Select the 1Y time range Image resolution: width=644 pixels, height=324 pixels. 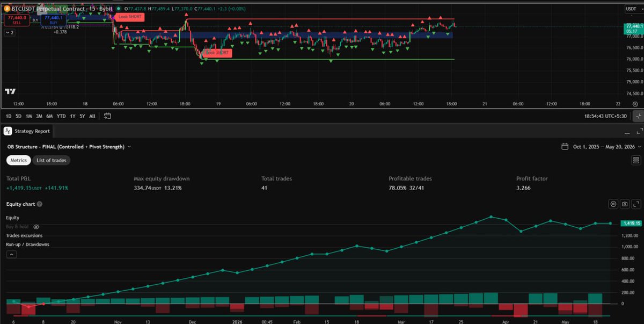(x=72, y=116)
